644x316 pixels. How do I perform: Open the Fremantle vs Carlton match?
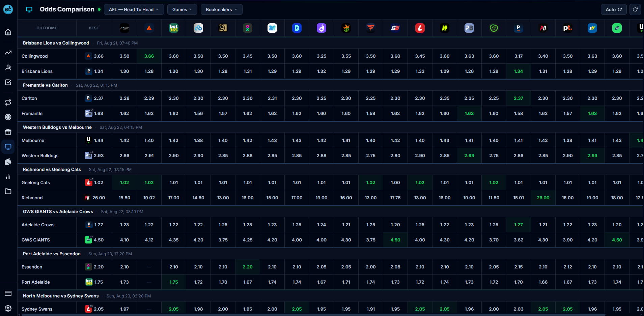click(x=45, y=85)
